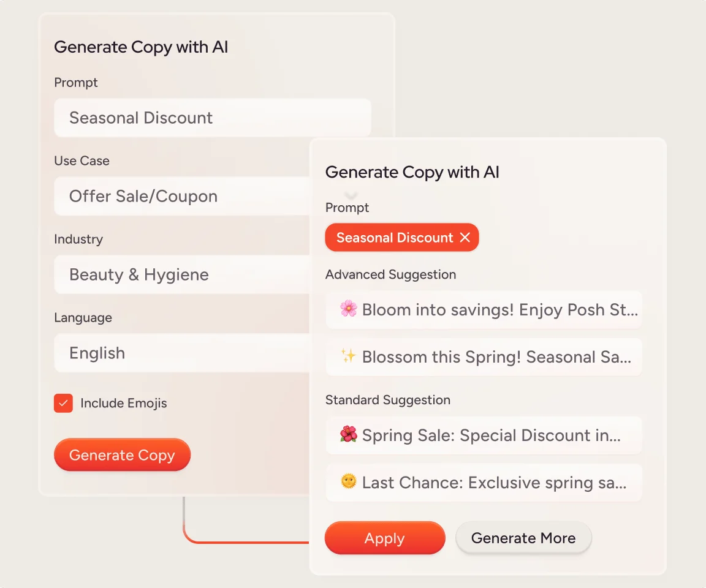Click the Prompt input with Seasonal Discount
The image size is (706, 588).
[213, 118]
